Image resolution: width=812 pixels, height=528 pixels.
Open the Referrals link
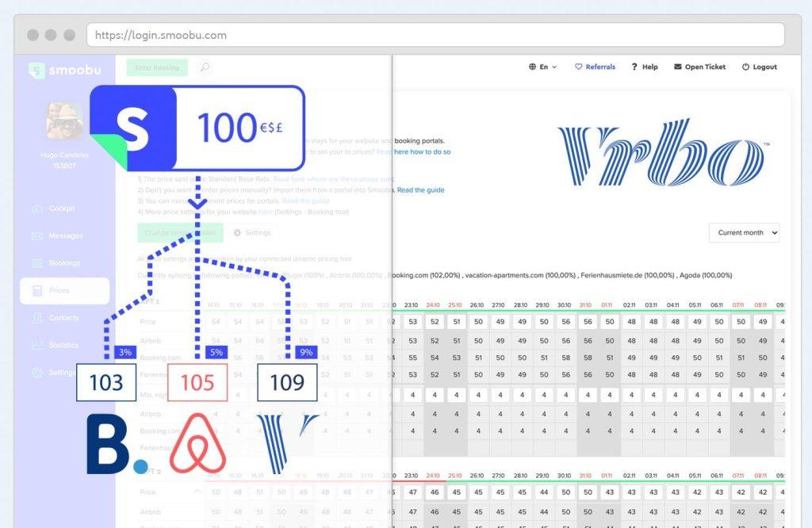point(595,67)
